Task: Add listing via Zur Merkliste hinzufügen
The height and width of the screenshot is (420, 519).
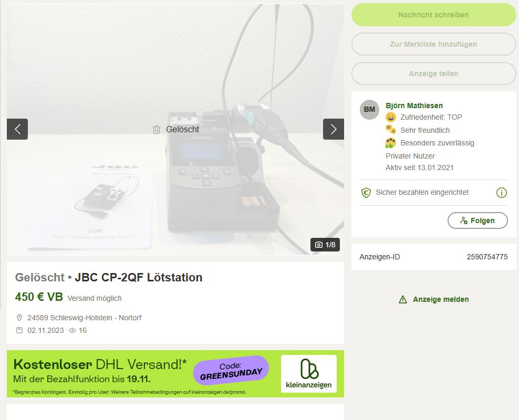Action: [x=433, y=44]
